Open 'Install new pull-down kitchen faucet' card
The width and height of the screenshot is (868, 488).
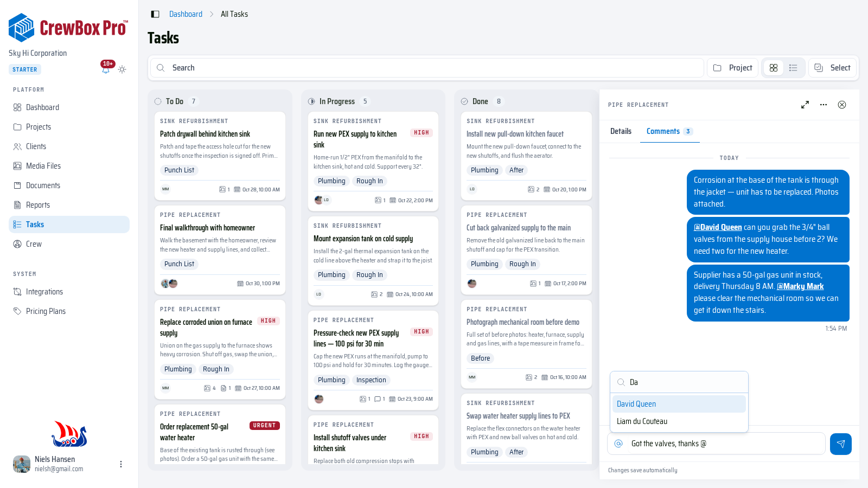(526, 156)
